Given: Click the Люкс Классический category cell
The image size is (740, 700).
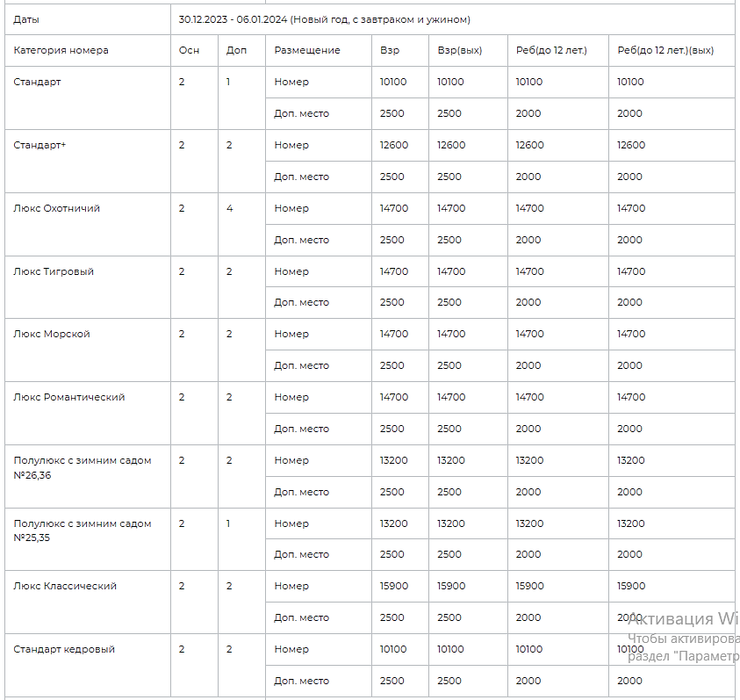Looking at the screenshot, I should [88, 603].
